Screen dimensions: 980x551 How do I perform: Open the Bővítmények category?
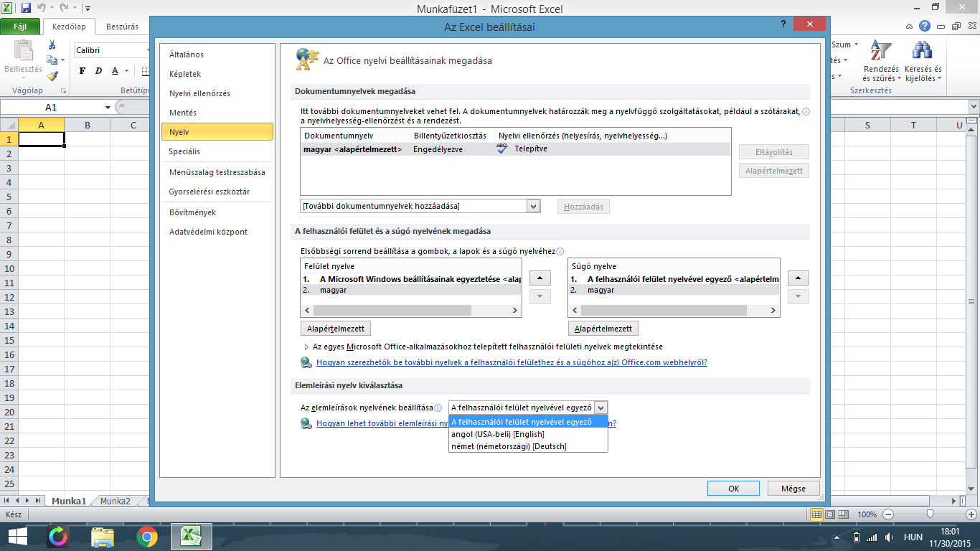217,212
